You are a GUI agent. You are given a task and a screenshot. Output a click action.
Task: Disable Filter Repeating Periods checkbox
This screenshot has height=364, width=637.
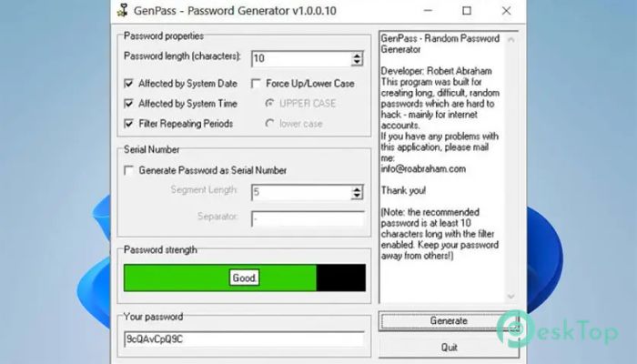(x=129, y=124)
